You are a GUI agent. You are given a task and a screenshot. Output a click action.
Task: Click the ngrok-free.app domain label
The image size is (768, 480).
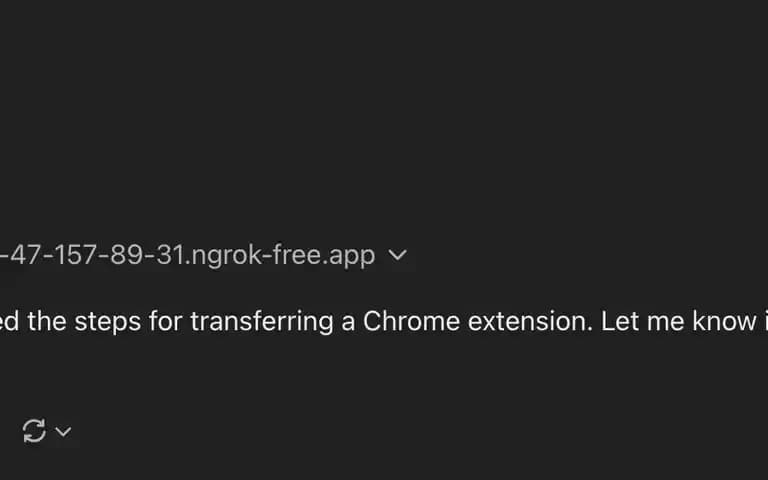(283, 255)
